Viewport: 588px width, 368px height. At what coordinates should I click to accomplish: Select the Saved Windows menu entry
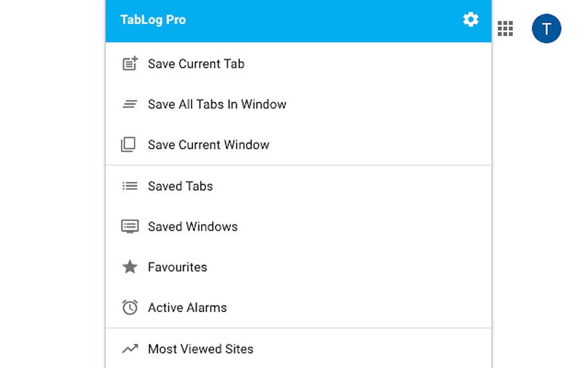coord(193,226)
